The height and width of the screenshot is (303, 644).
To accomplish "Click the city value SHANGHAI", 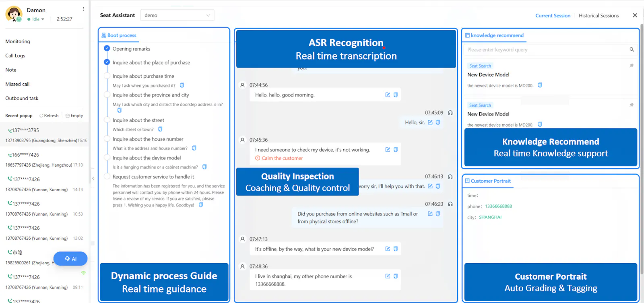I will (x=490, y=217).
